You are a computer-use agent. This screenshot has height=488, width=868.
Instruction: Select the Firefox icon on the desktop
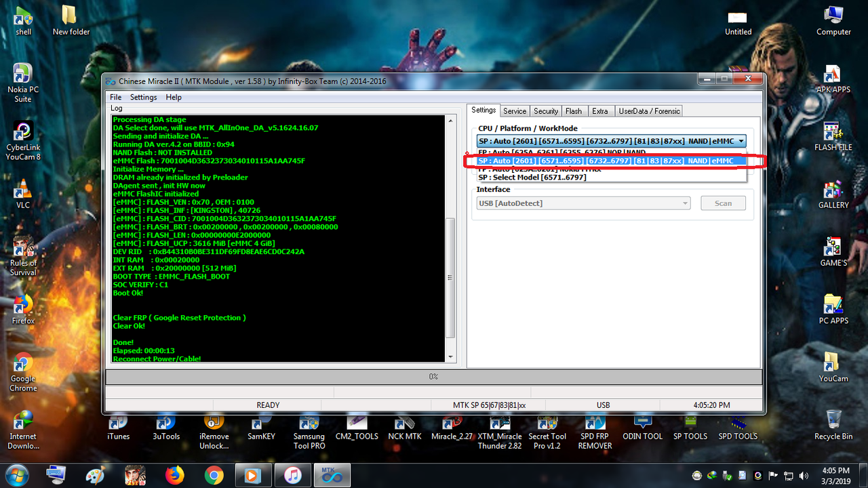[x=23, y=309]
